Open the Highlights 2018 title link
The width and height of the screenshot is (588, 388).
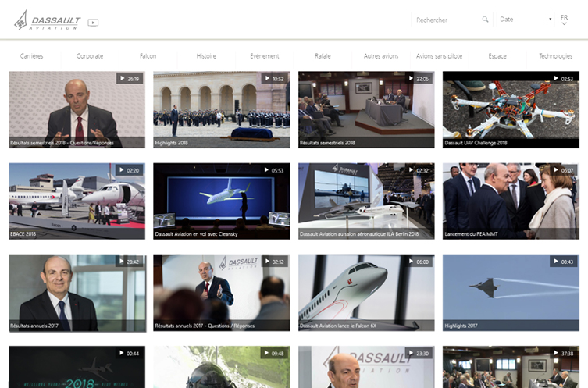point(171,143)
